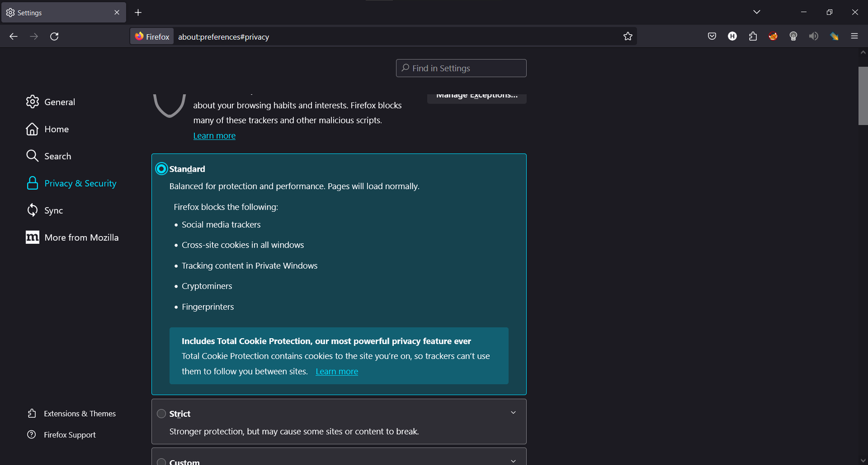Select the Custom protection radio button
The width and height of the screenshot is (868, 465).
[161, 462]
